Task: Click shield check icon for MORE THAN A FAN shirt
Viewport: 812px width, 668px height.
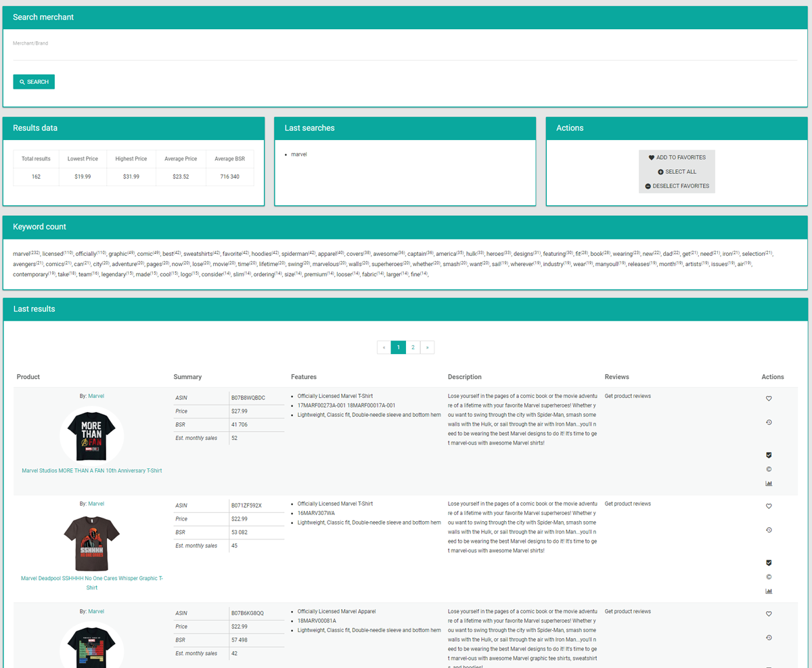Action: pos(769,455)
